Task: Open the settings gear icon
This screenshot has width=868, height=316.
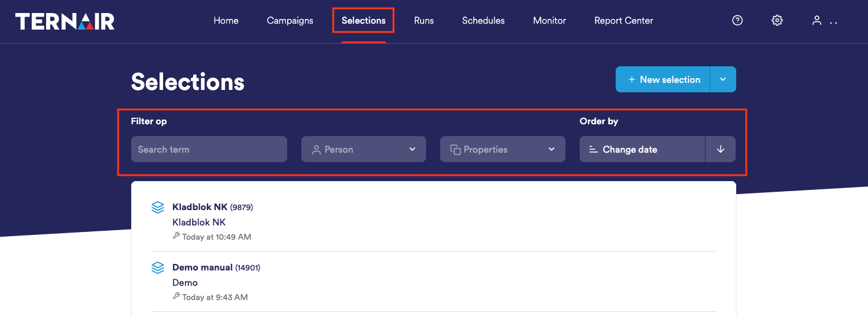Action: point(777,21)
